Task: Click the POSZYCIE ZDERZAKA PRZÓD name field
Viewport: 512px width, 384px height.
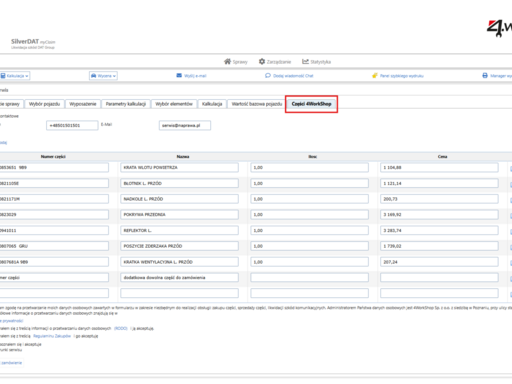Action: (x=179, y=246)
